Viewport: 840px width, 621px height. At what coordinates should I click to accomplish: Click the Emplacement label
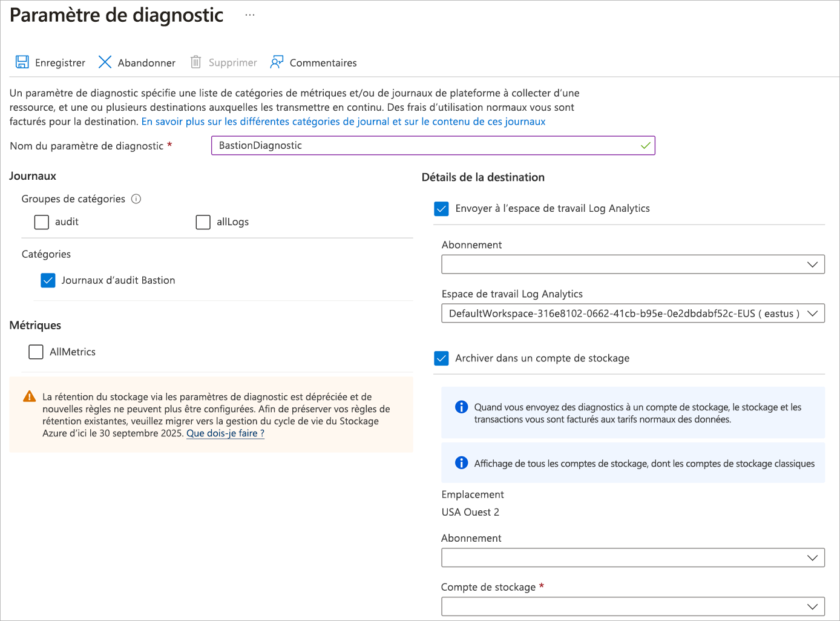pyautogui.click(x=473, y=495)
